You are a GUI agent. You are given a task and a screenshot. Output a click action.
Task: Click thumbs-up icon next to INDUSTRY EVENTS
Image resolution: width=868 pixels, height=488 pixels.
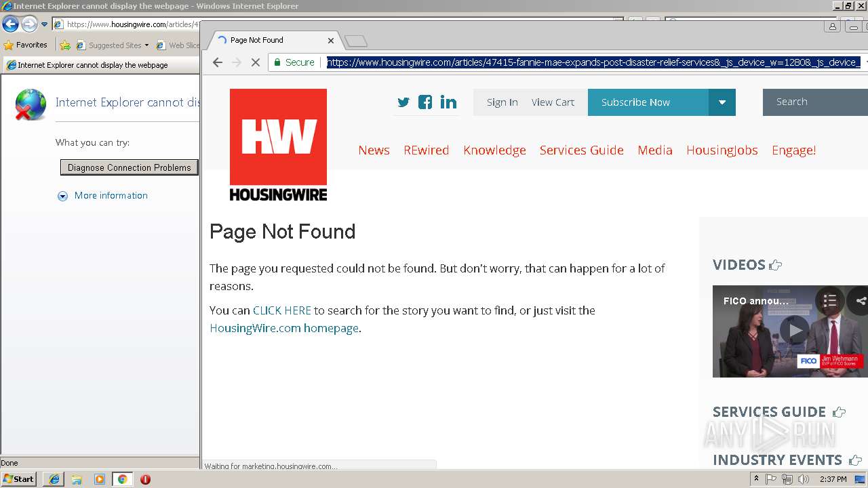tap(855, 460)
